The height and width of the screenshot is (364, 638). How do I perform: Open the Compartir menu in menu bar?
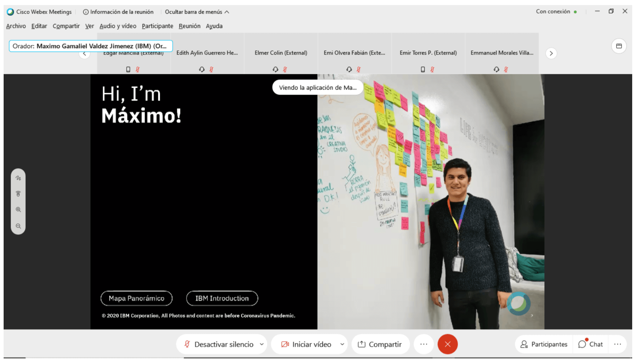click(66, 26)
